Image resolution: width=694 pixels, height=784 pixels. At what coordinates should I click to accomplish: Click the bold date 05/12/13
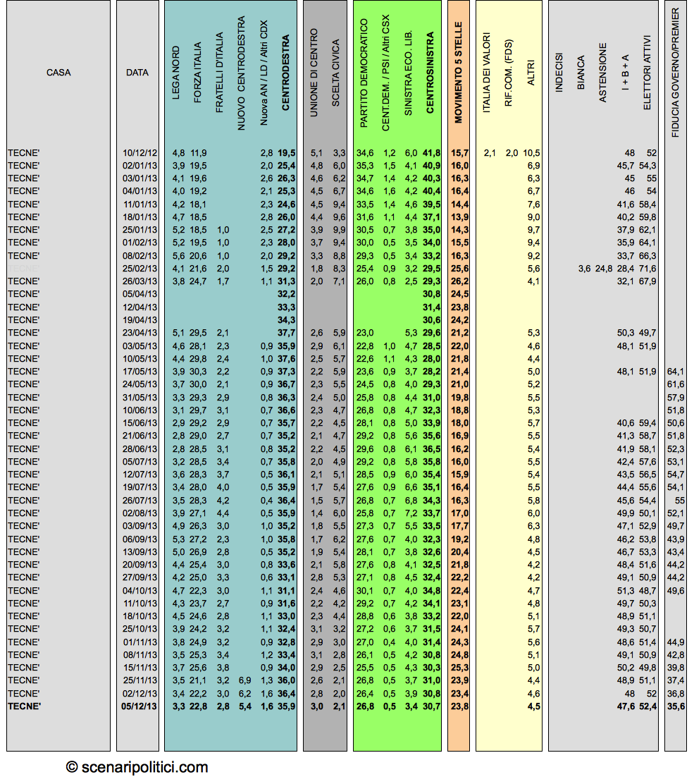(x=140, y=706)
